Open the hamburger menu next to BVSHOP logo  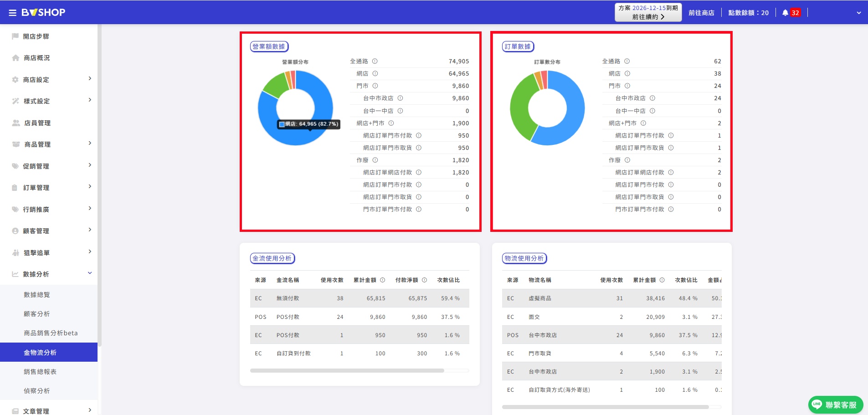[x=13, y=13]
